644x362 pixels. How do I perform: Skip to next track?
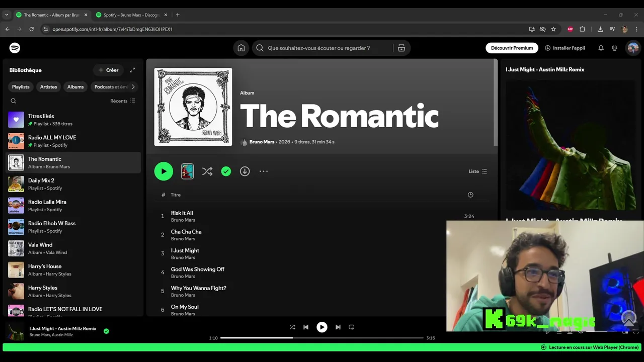pyautogui.click(x=338, y=327)
